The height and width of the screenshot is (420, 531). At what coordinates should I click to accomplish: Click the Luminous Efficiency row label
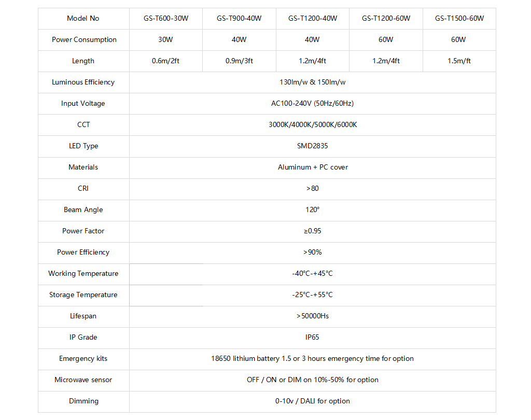[x=83, y=82]
